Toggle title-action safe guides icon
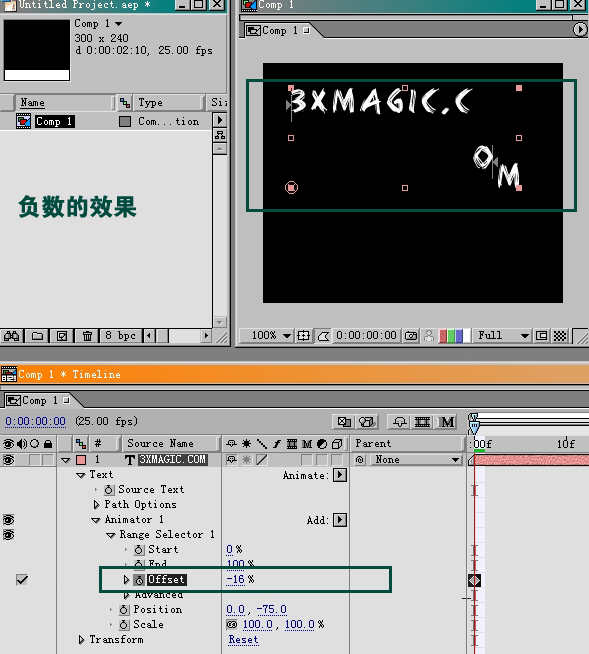Viewport: 589px width, 654px height. click(304, 335)
